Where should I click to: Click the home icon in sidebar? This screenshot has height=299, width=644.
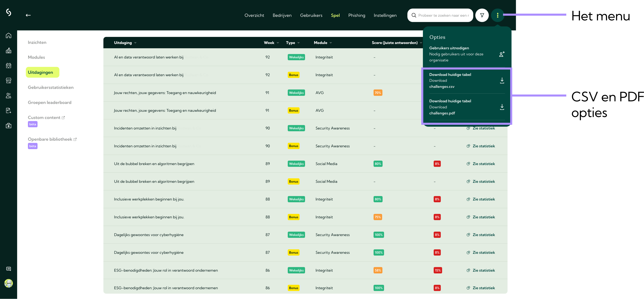click(8, 36)
